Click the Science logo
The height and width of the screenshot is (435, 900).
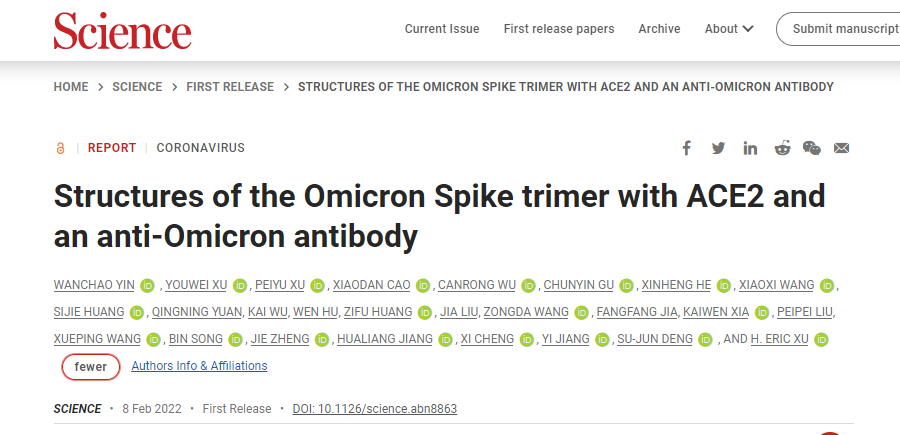click(122, 31)
